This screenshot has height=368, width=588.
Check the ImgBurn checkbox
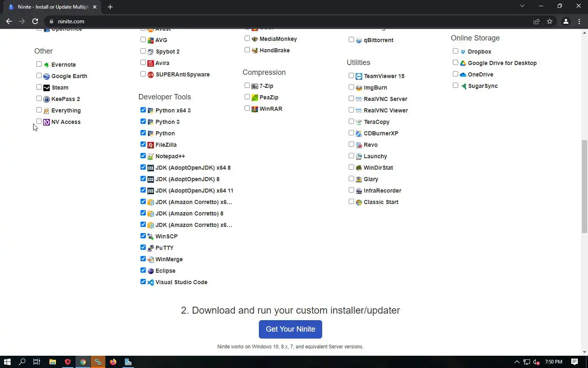point(351,87)
